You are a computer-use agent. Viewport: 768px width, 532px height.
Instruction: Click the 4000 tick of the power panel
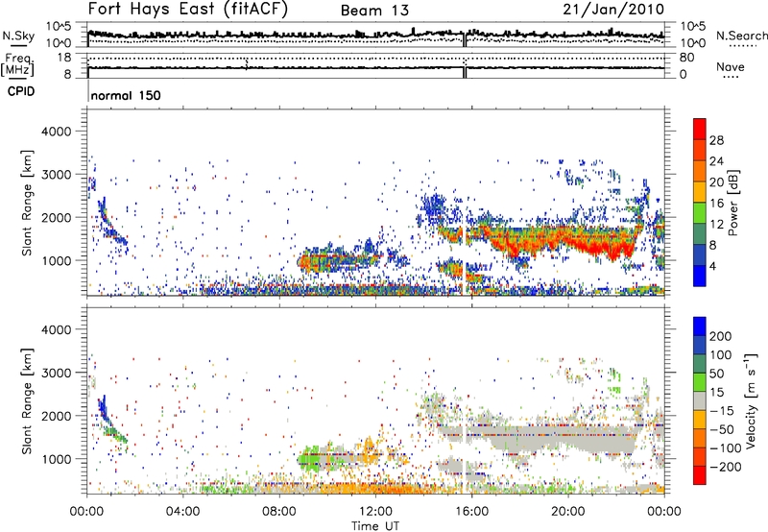[56, 132]
